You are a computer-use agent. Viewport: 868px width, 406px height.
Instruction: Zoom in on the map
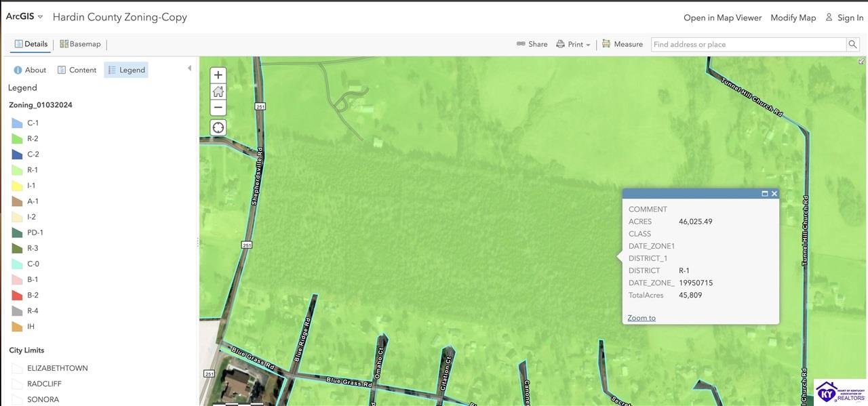pyautogui.click(x=218, y=75)
